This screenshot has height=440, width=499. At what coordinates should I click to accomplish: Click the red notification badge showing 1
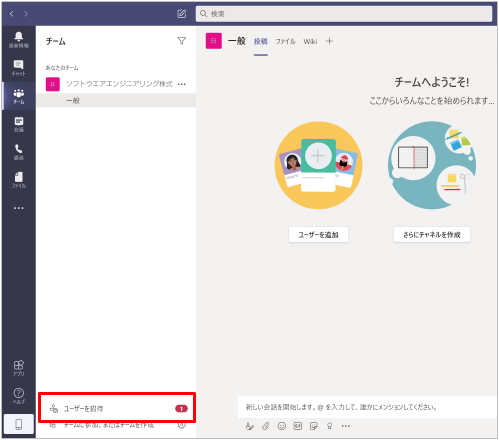point(181,409)
